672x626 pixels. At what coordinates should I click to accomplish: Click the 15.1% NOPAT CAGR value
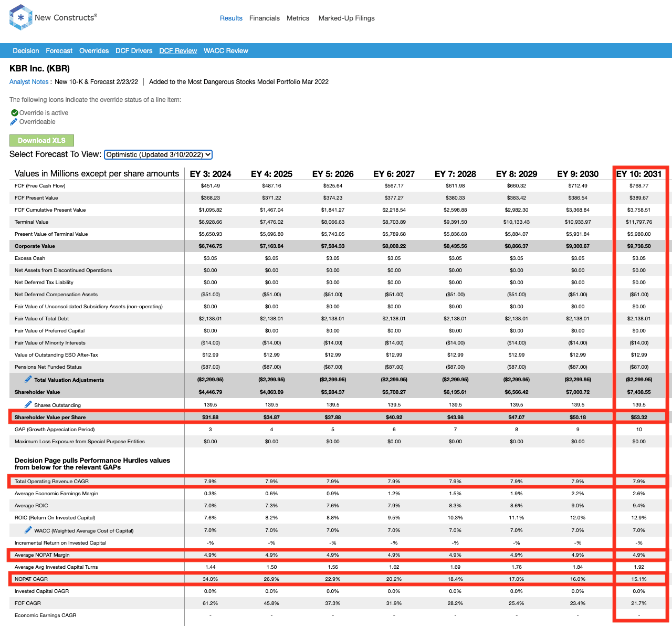pyautogui.click(x=639, y=579)
